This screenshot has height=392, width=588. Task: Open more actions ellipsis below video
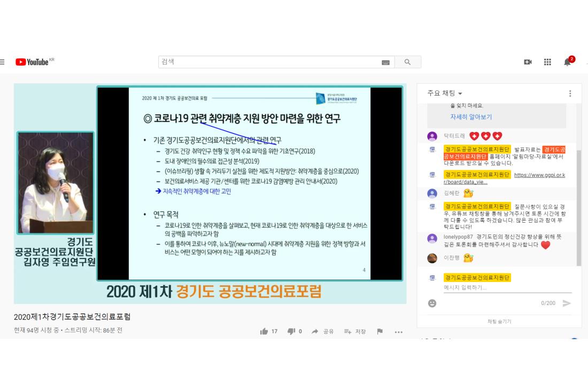398,332
